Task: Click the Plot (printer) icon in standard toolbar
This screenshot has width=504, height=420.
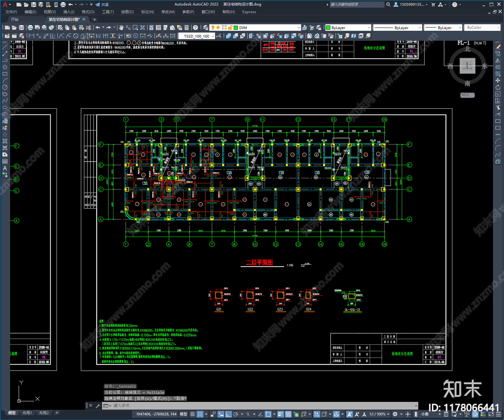Action: 30,28
